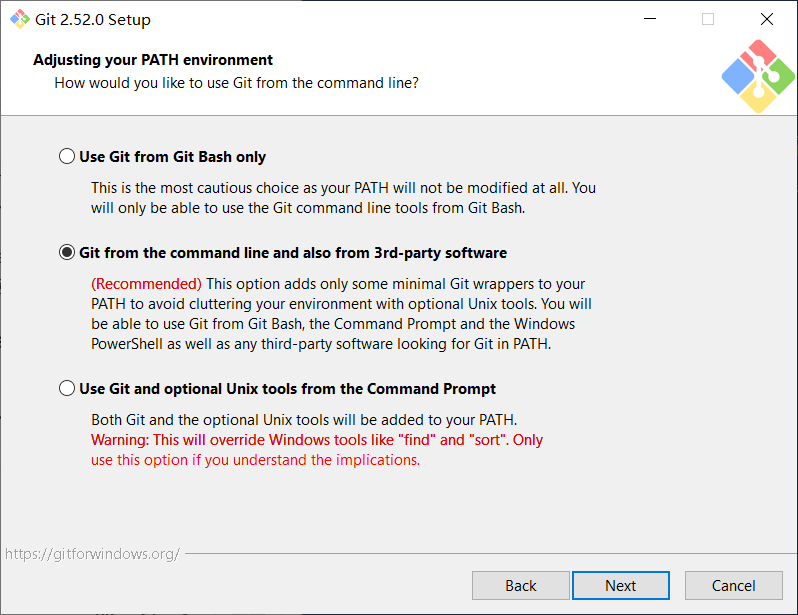Click the "Adjusting your PATH environment" heading
The height and width of the screenshot is (615, 798).
(153, 60)
